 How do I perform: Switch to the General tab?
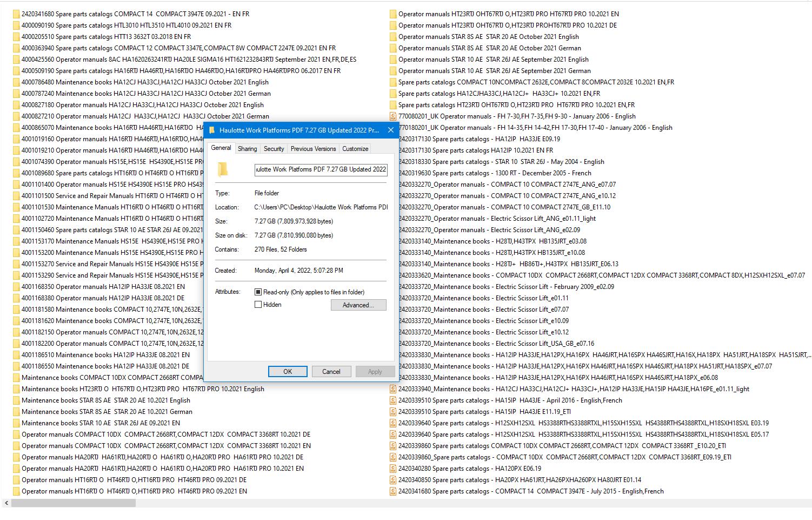click(x=221, y=148)
